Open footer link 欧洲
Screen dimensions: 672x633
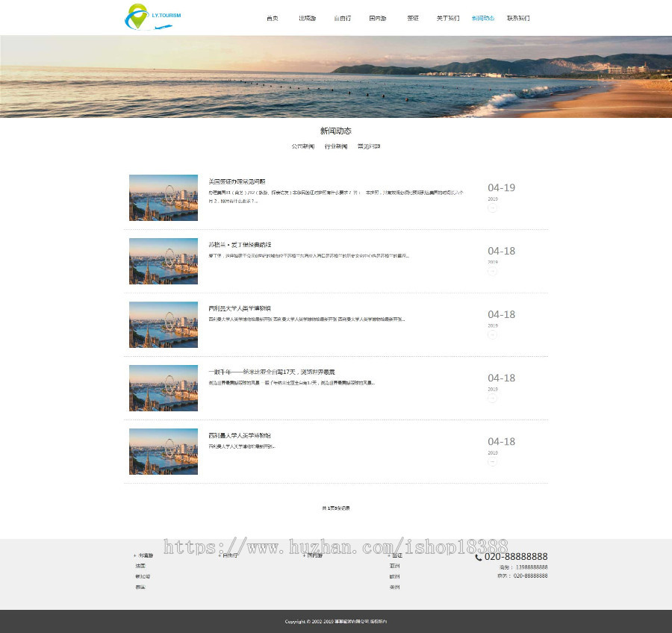pos(395,577)
